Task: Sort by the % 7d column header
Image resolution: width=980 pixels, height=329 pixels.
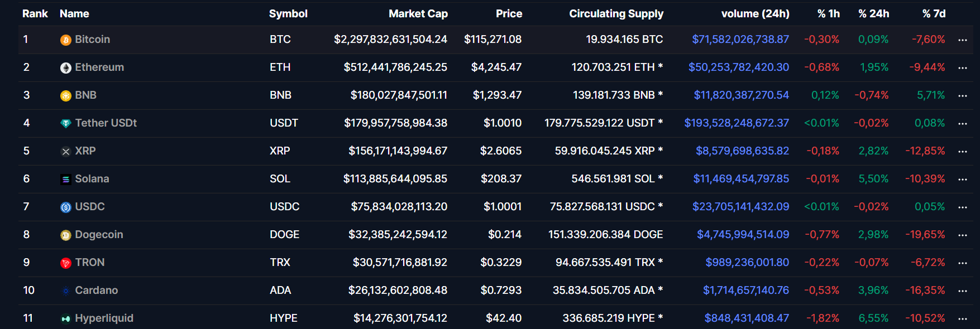Action: [x=934, y=13]
